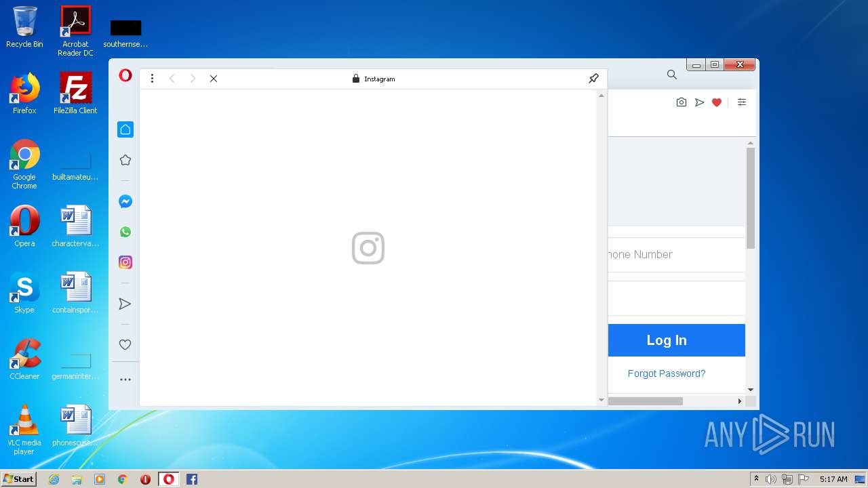Click the send arrow icon in address bar
Screen dimensions: 868x488
click(699, 102)
